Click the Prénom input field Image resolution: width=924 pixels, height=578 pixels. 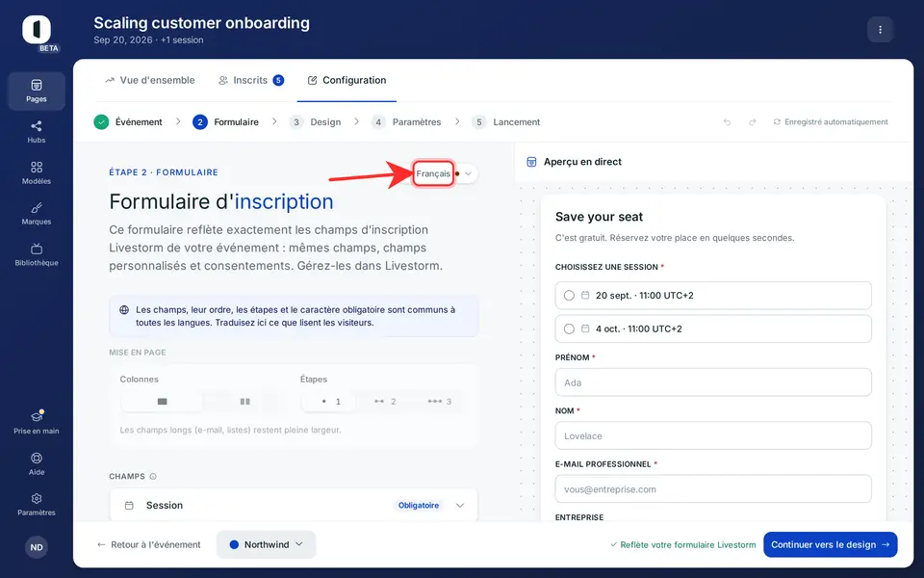[x=713, y=382]
